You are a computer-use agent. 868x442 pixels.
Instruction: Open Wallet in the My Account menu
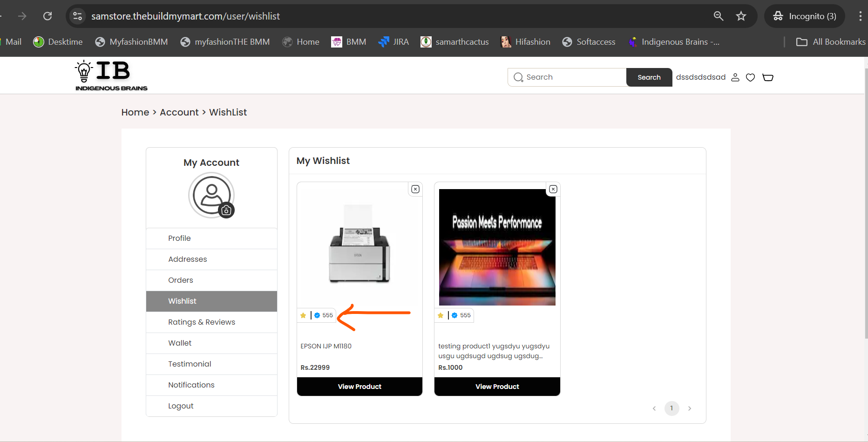(211, 343)
